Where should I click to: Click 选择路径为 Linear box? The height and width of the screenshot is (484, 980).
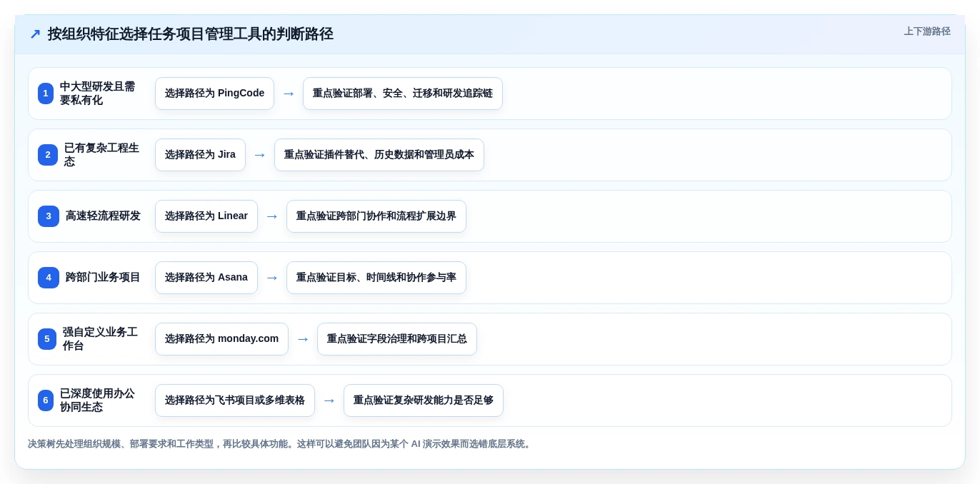pyautogui.click(x=206, y=216)
